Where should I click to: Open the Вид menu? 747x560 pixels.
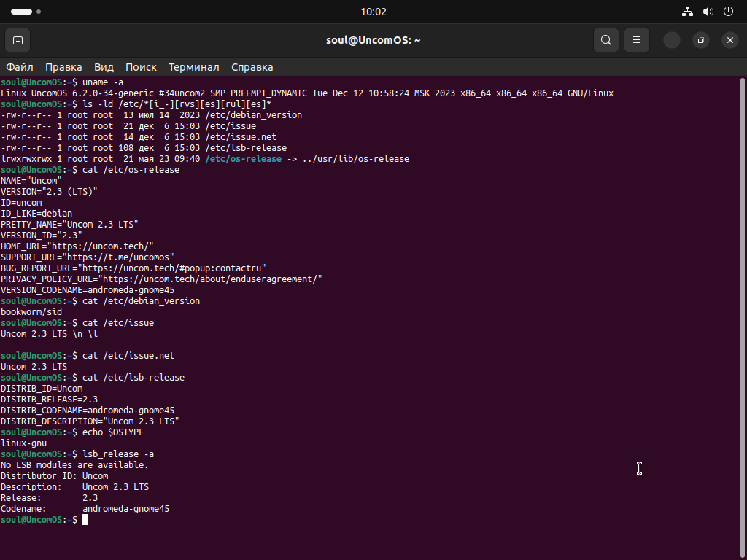[x=104, y=67]
